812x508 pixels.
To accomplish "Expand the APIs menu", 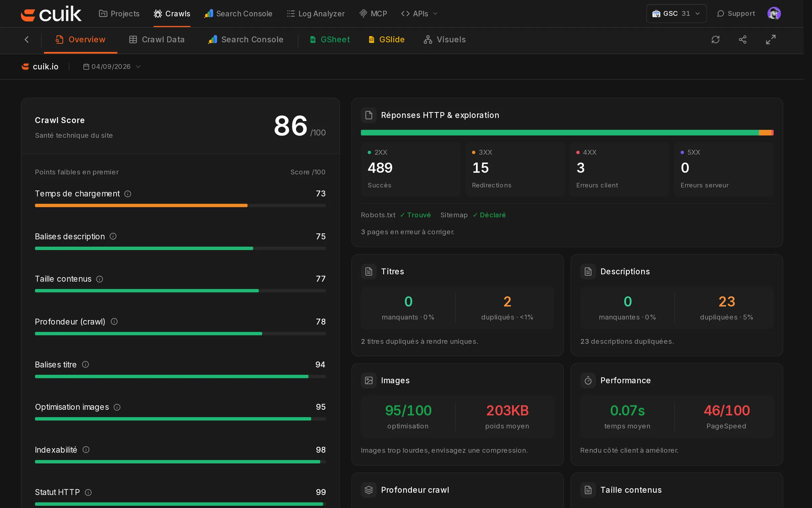I will tap(420, 14).
